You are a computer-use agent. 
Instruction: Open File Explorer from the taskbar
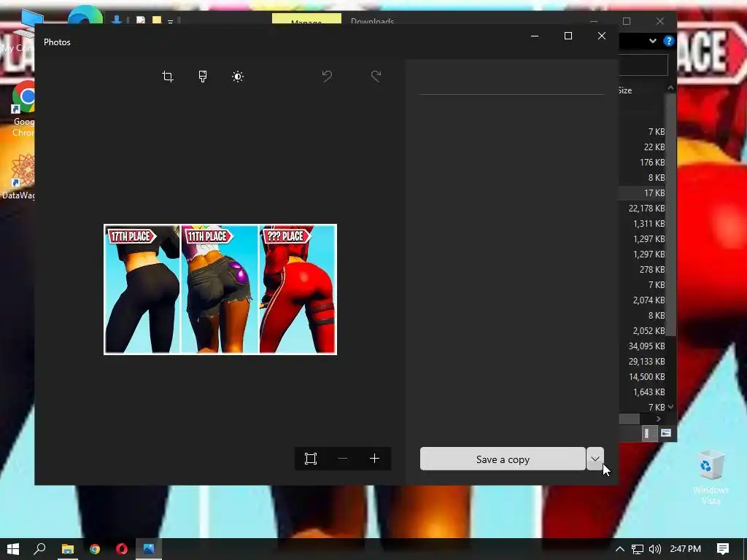[68, 549]
